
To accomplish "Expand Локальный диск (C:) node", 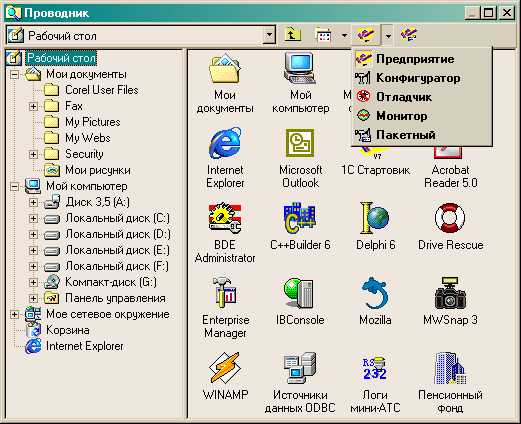I will (33, 218).
